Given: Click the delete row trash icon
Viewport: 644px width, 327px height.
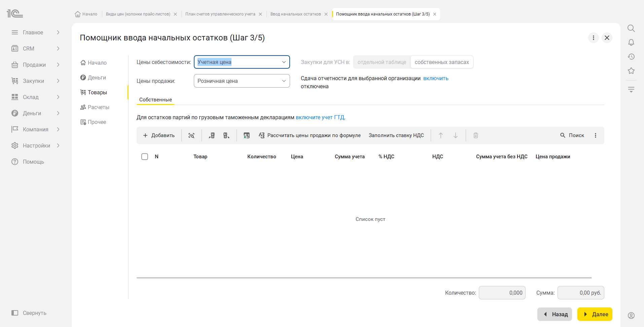Looking at the screenshot, I should point(476,135).
